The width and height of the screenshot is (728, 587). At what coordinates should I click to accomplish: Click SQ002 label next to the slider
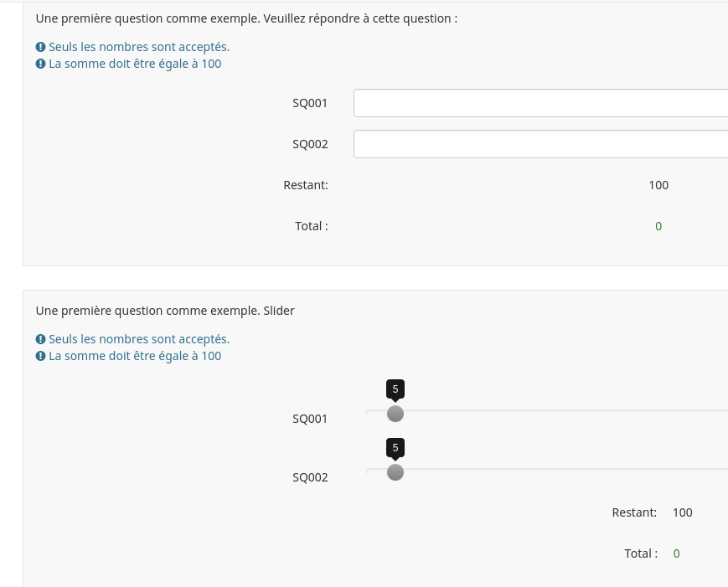(x=310, y=477)
